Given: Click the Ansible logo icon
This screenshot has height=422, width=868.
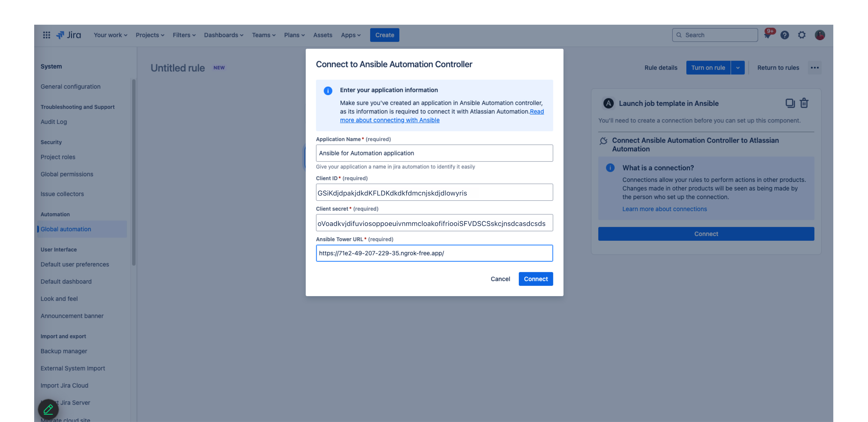Looking at the screenshot, I should click(608, 103).
